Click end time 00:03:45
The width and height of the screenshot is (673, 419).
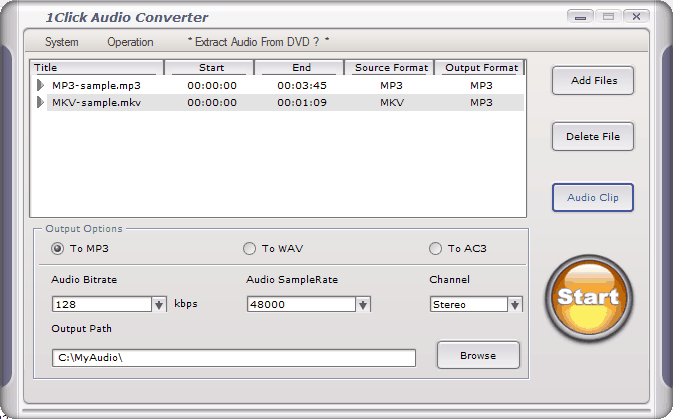pyautogui.click(x=302, y=85)
